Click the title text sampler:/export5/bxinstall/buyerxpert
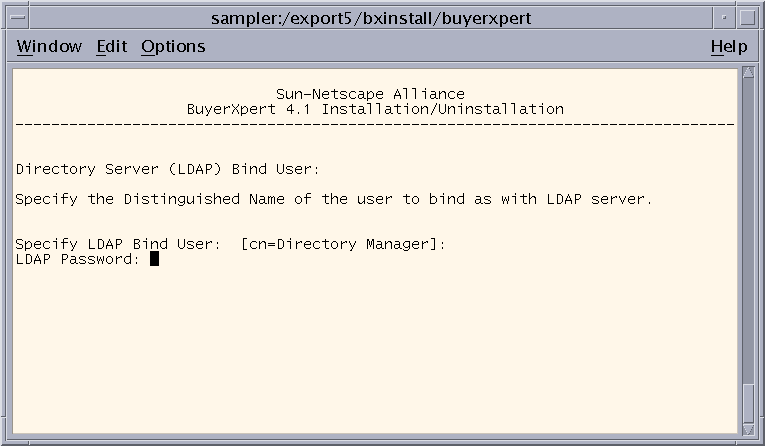The height and width of the screenshot is (446, 765). click(x=371, y=19)
